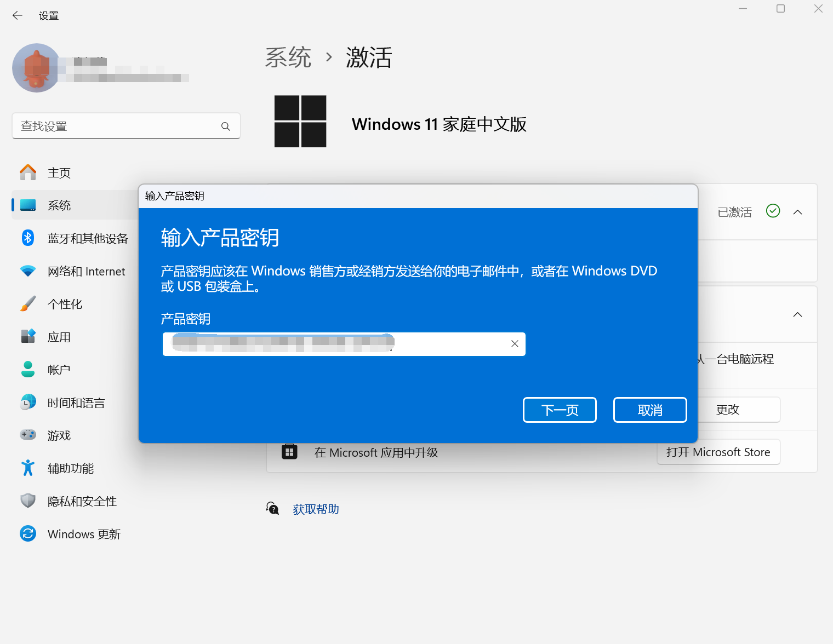Screen dimensions: 833x644
Task: Click 打开 Microsoft Store button
Action: click(718, 452)
